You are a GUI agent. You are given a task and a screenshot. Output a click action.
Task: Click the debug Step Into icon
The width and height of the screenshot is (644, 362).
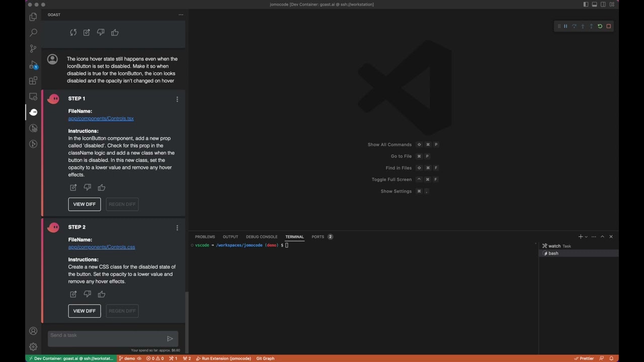tap(583, 26)
